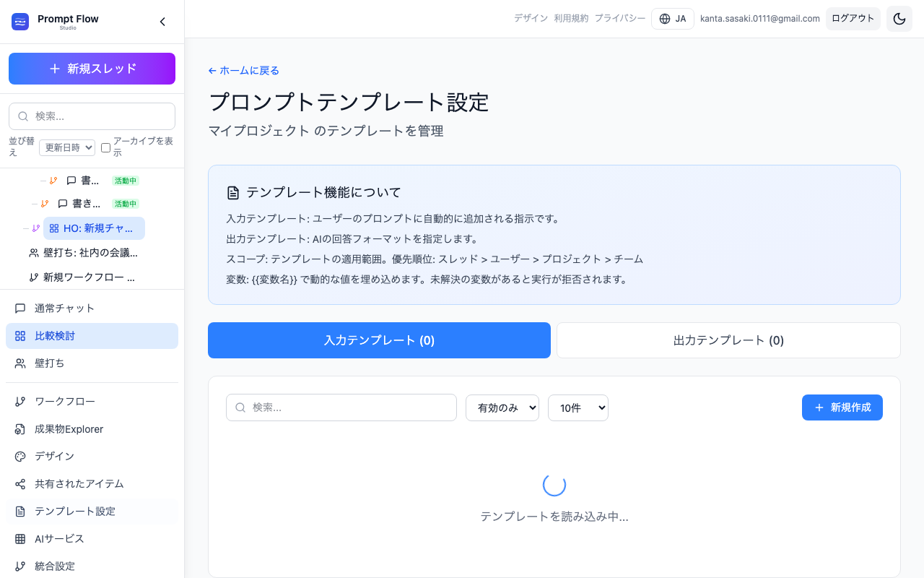Image resolution: width=924 pixels, height=578 pixels.
Task: Click the 活動中 badge on 書... row
Action: coord(126,181)
